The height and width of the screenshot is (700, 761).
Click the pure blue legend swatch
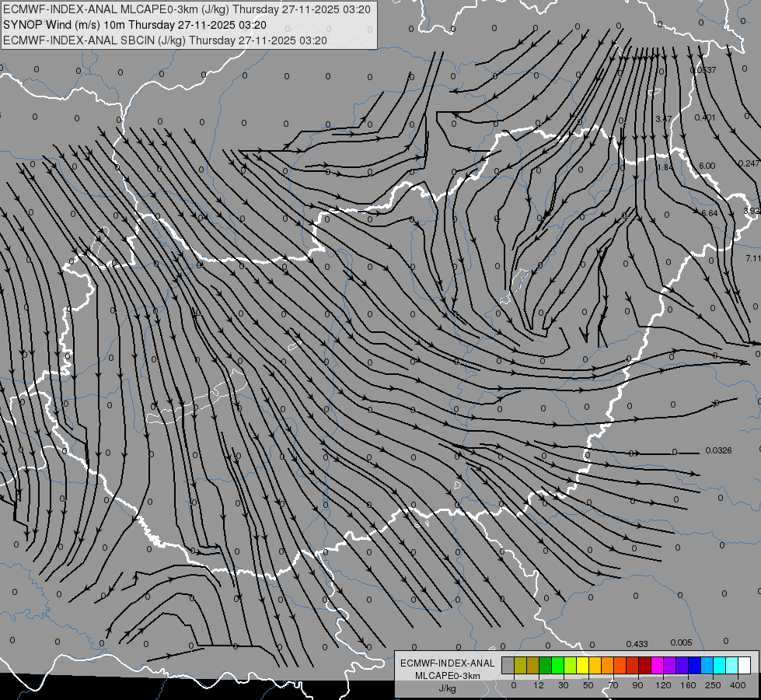point(695,665)
